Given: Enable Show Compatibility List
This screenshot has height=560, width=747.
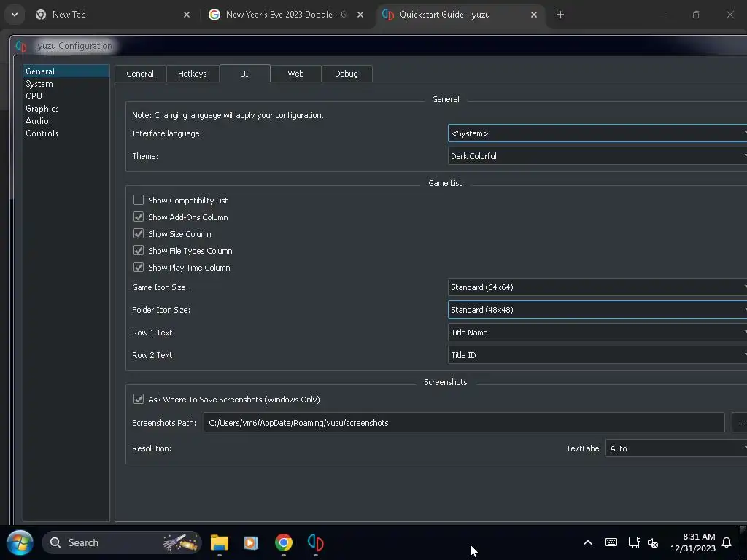Looking at the screenshot, I should (x=139, y=200).
